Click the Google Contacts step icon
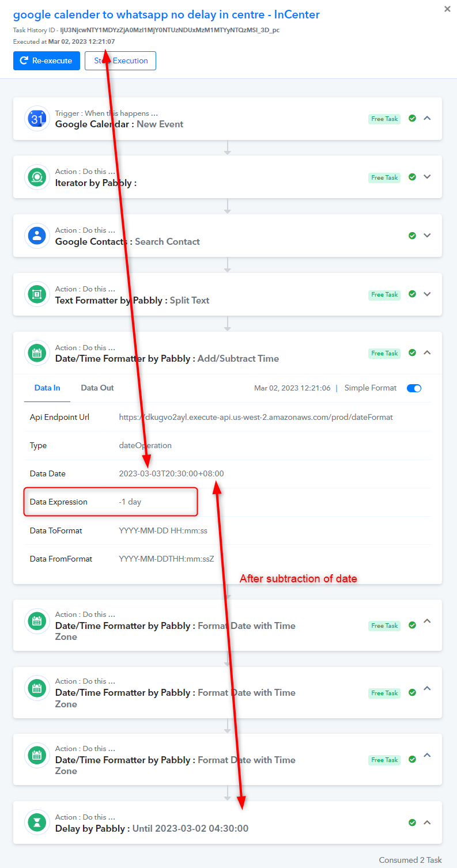Image resolution: width=457 pixels, height=868 pixels. 37,236
